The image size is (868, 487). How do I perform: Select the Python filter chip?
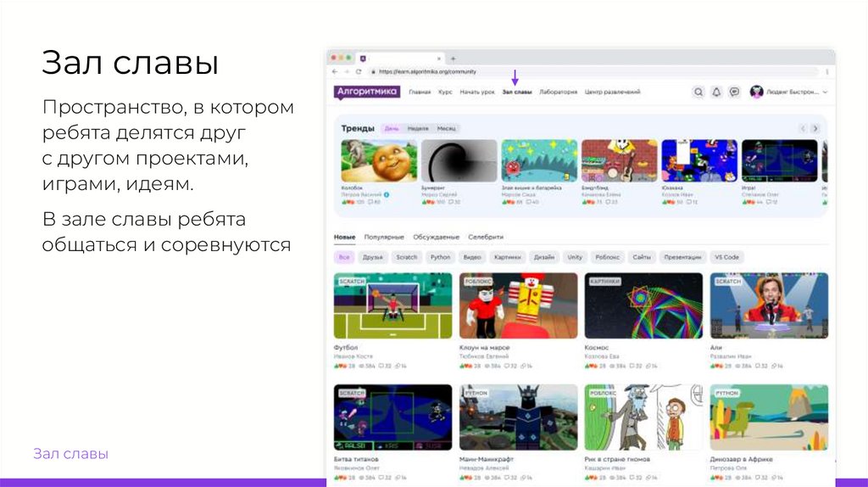440,257
